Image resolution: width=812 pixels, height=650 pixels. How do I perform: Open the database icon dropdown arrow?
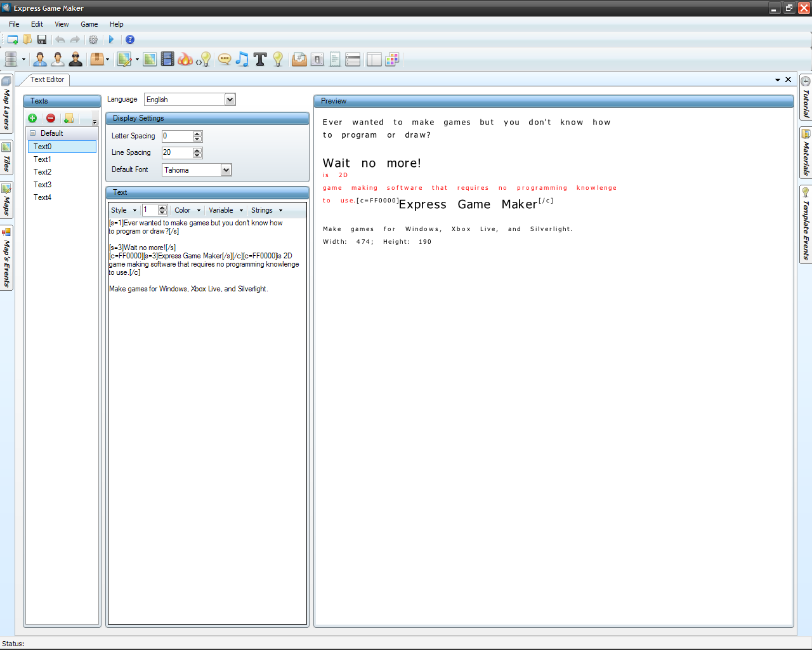(x=23, y=60)
